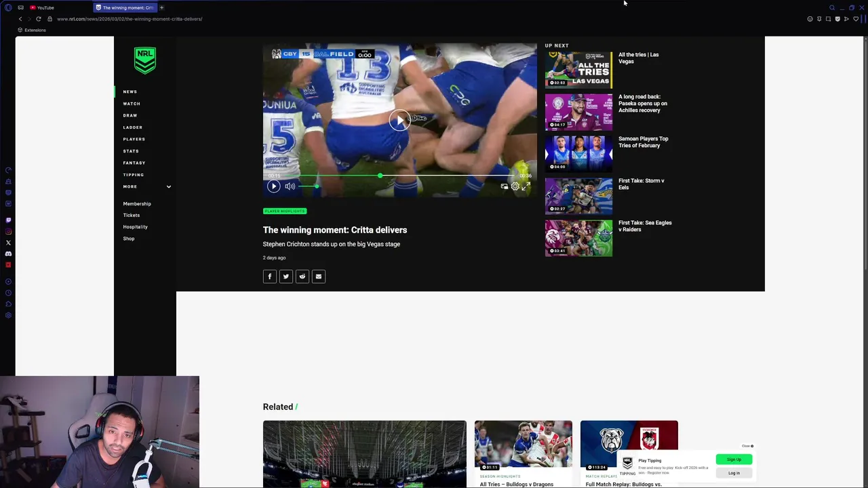Image resolution: width=868 pixels, height=488 pixels.
Task: Open the Samoan Players Top Tries title
Action: [644, 142]
